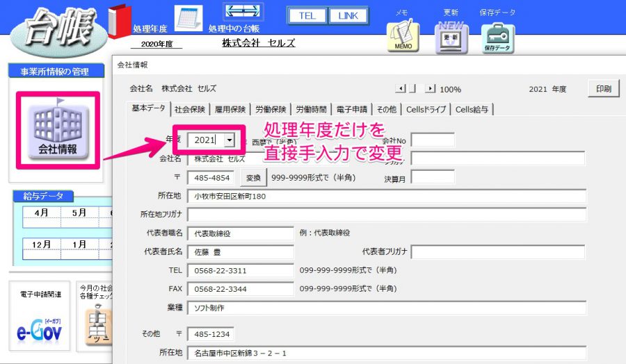The height and width of the screenshot is (364, 626).
Task: Click the 処理中の台帳 switch arrows icon
Action: 243,12
